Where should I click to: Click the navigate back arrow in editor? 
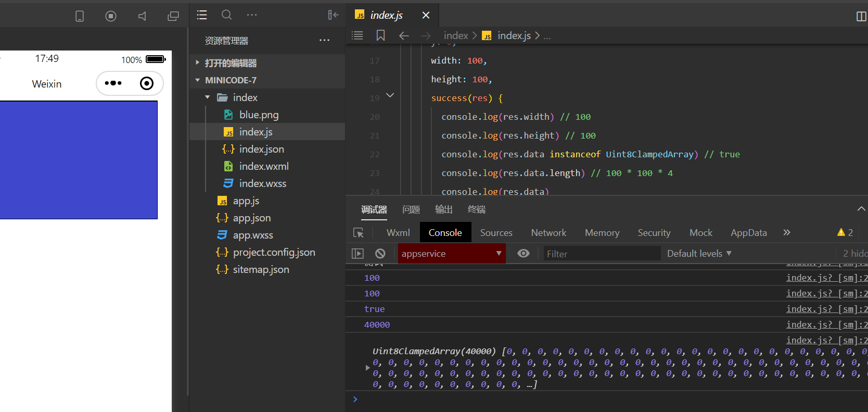pos(404,35)
